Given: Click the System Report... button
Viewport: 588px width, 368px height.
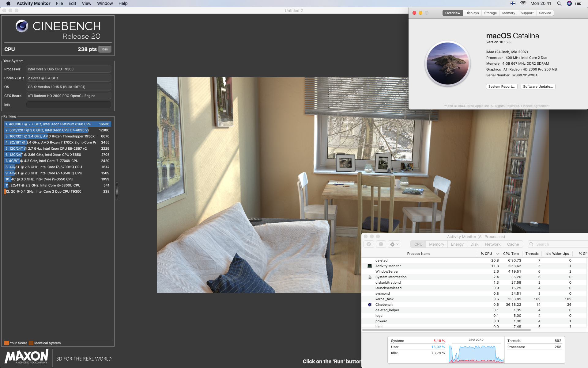Looking at the screenshot, I should [x=501, y=86].
